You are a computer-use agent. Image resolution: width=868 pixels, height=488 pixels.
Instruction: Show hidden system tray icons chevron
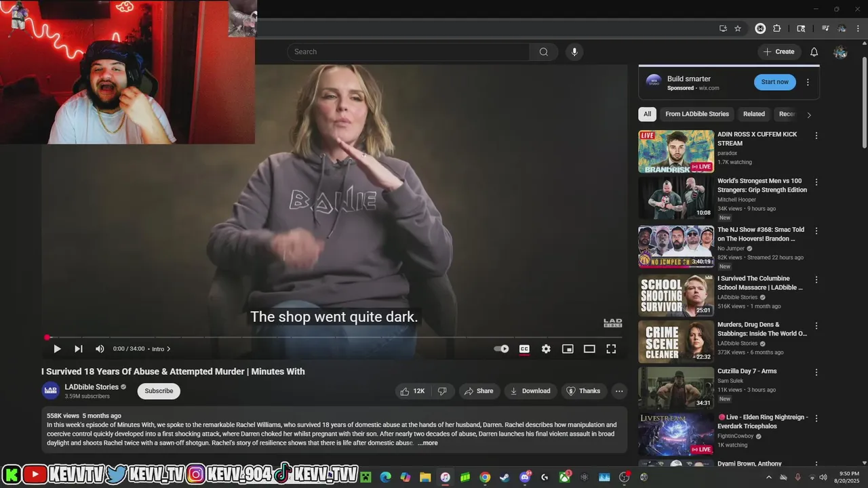[x=768, y=477]
